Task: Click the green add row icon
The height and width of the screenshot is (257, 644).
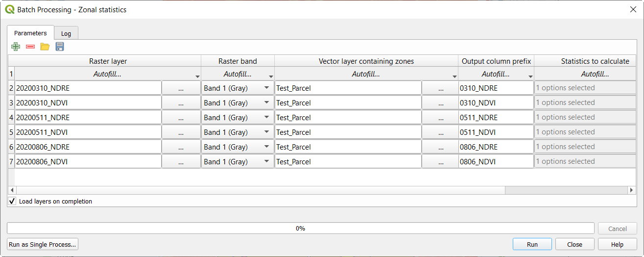Action: pos(16,47)
